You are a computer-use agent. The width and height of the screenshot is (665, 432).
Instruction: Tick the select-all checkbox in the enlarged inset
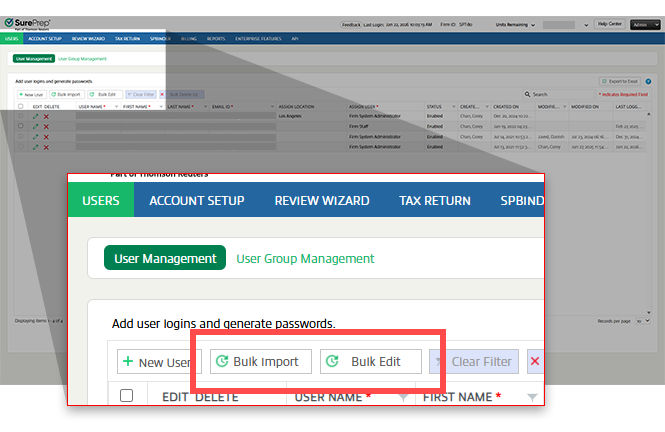tap(126, 396)
